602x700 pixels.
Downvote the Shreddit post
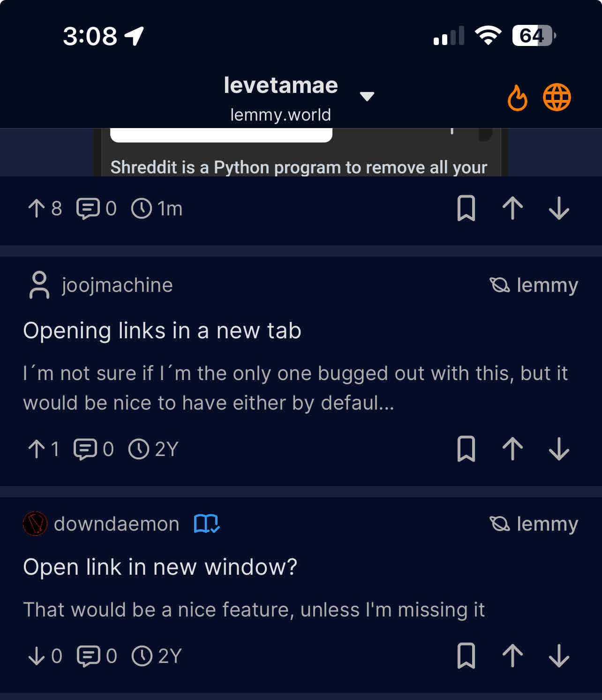coord(559,208)
